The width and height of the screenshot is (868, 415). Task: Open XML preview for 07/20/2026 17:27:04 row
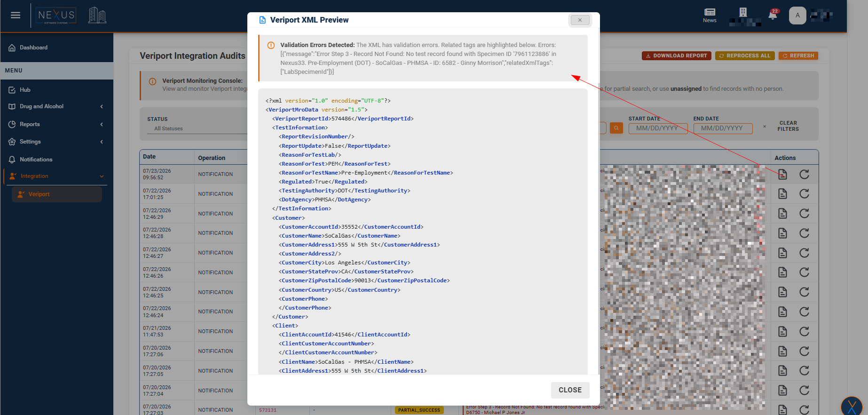pyautogui.click(x=782, y=391)
